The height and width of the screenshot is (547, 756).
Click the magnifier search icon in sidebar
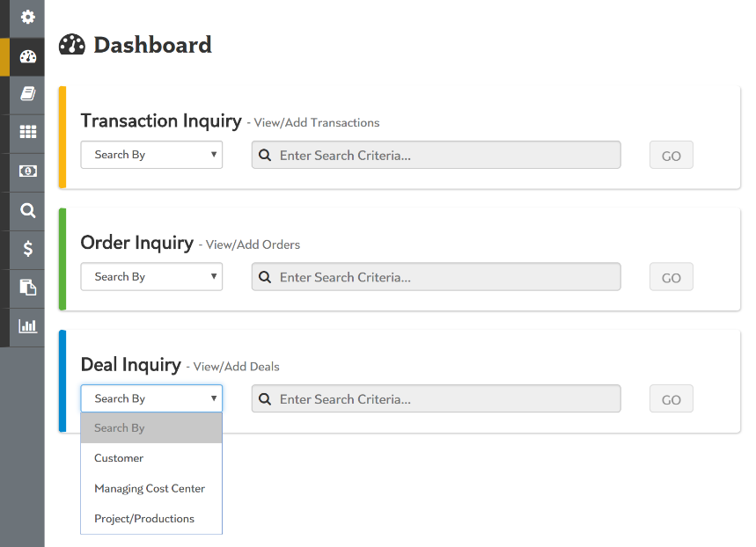pyautogui.click(x=28, y=210)
